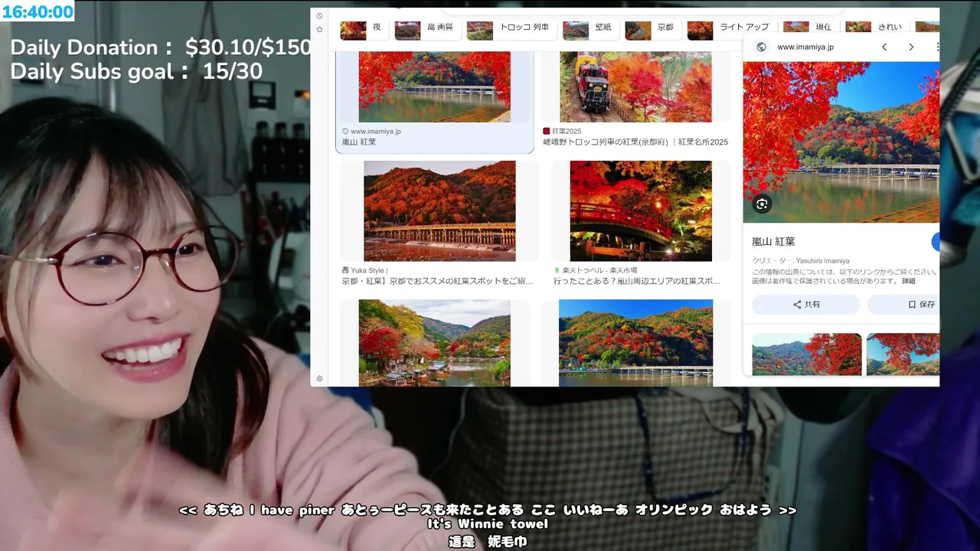Click the bookmark star icon in browser sidebar

pyautogui.click(x=319, y=29)
